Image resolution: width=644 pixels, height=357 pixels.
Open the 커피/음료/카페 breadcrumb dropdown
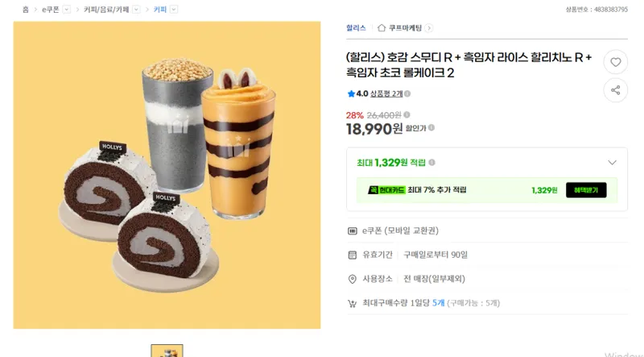136,9
